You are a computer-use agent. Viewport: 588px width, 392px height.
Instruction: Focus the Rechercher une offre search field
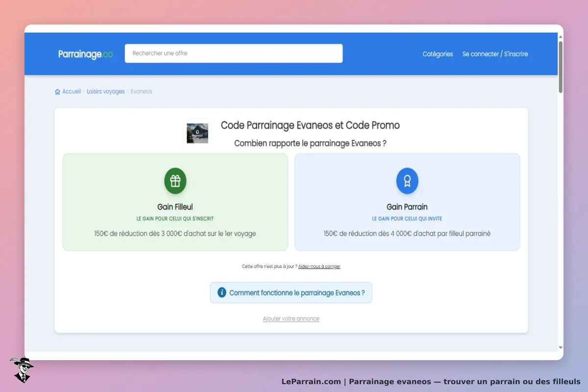[234, 53]
